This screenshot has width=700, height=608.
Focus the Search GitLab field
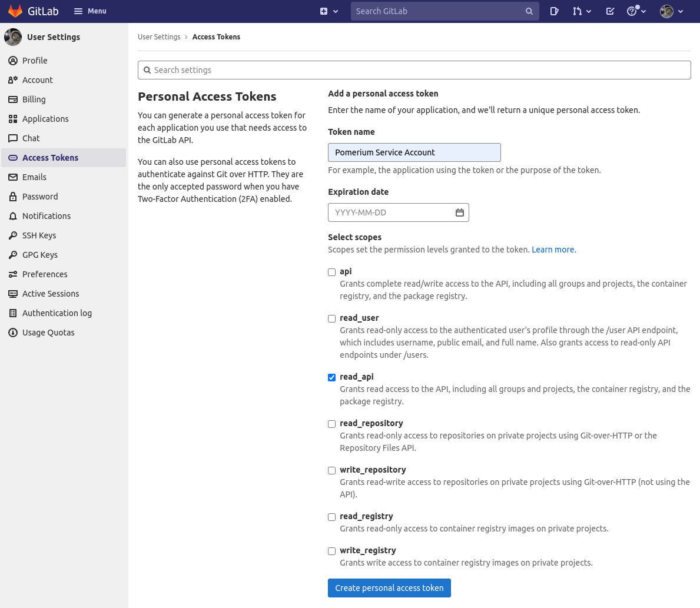[444, 12]
